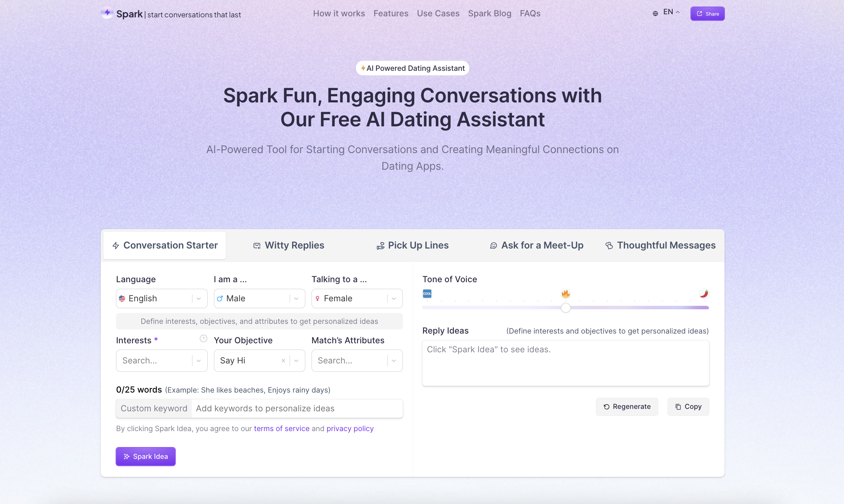844x504 pixels.
Task: Click the Interests help question-mark icon
Action: tap(204, 338)
